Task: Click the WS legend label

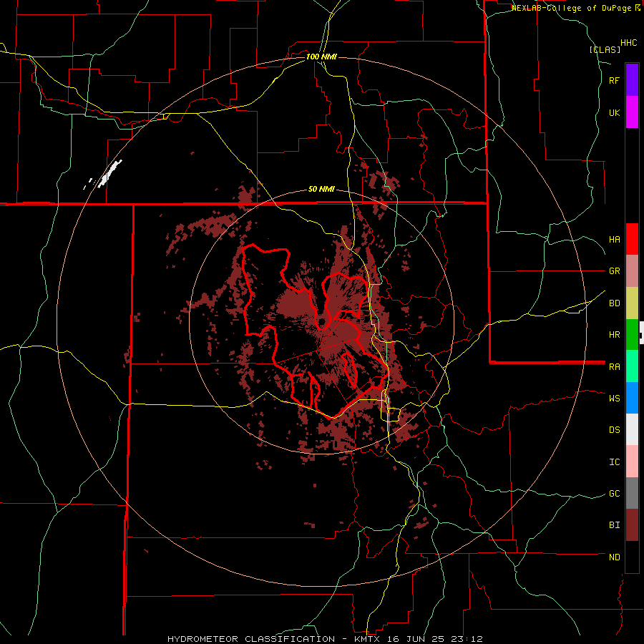Action: click(614, 398)
